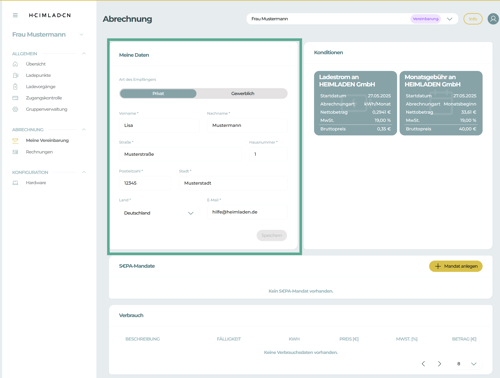Open Zugangskontrolle in the sidebar
The width and height of the screenshot is (500, 378).
44,98
